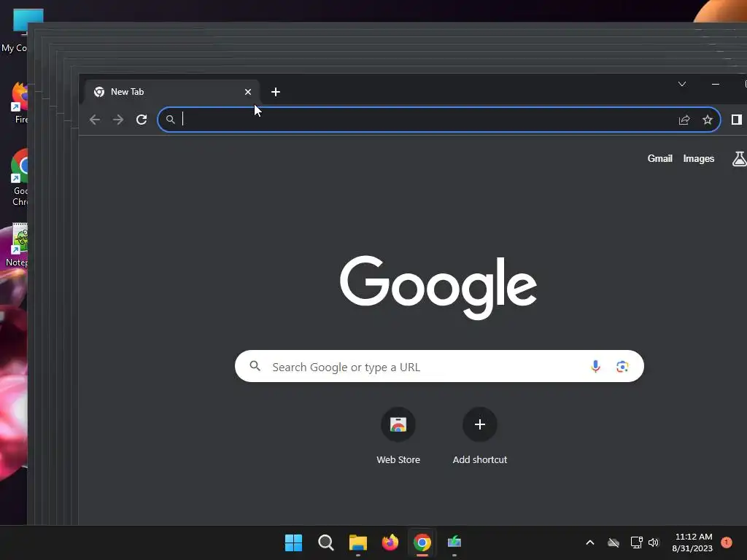
Task: Open File Explorer from taskbar
Action: pyautogui.click(x=357, y=542)
